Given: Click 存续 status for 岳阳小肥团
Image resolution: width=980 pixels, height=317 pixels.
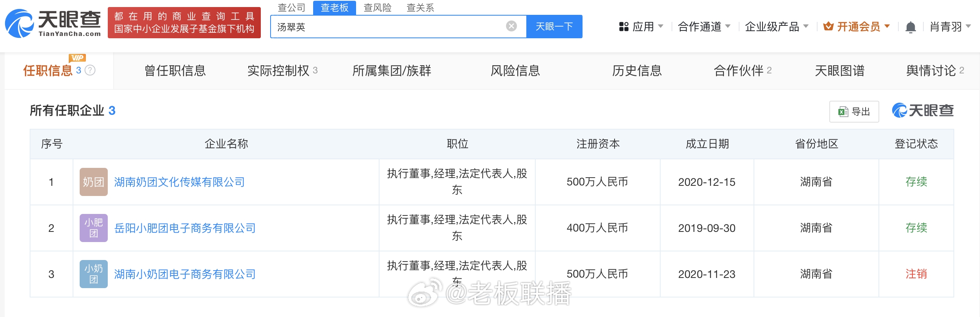Looking at the screenshot, I should [916, 228].
